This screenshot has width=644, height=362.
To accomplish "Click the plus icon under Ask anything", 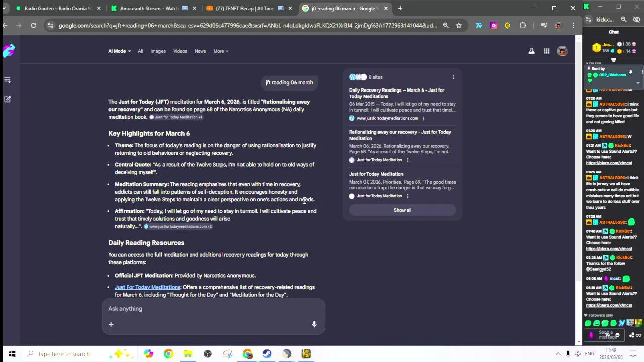I will [111, 324].
